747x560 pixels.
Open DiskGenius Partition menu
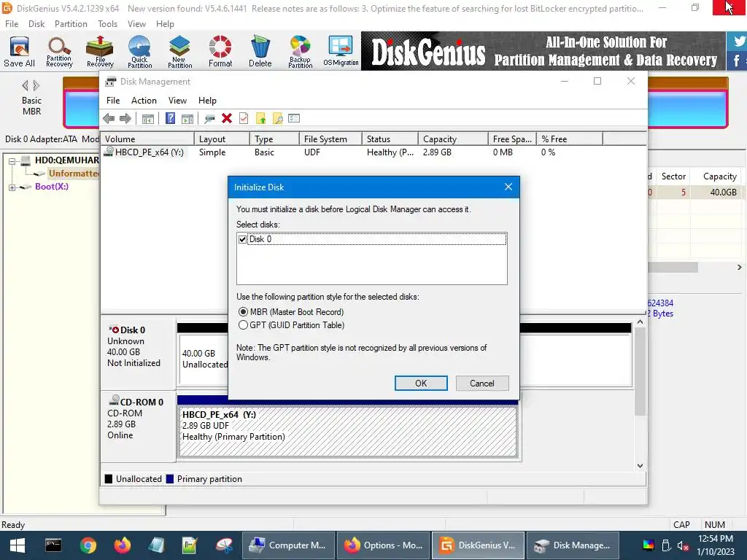[71, 24]
